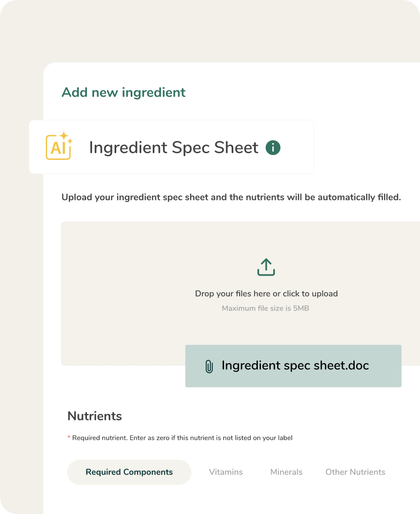The height and width of the screenshot is (514, 420).
Task: Go to the Other Nutrients tab
Action: click(355, 472)
